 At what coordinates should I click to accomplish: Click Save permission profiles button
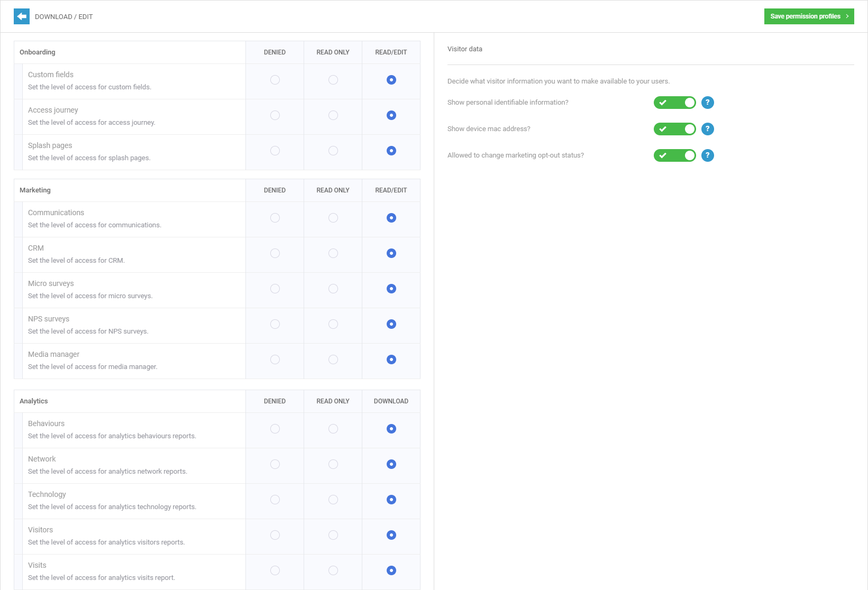[809, 16]
